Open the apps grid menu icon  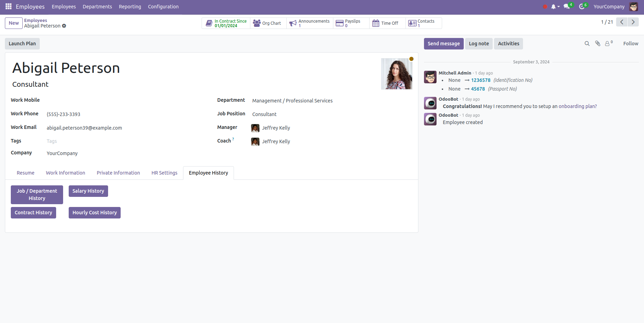tap(8, 7)
